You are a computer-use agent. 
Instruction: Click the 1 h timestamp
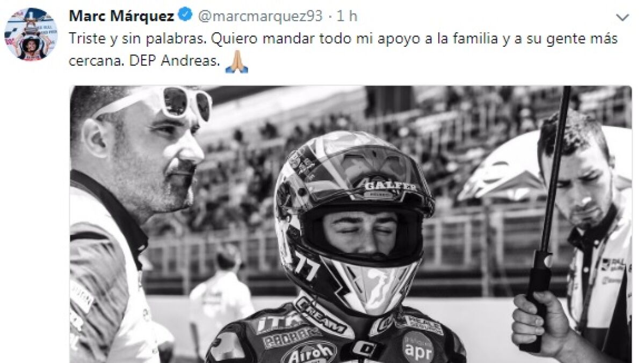pyautogui.click(x=346, y=16)
